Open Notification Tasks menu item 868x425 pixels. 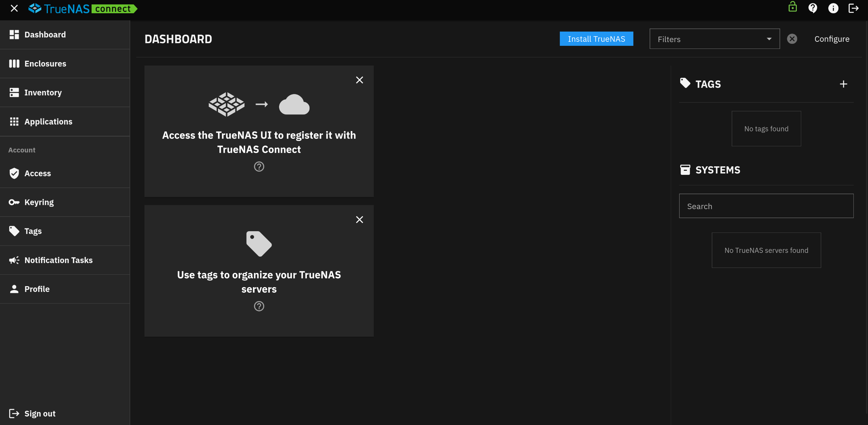(58, 260)
